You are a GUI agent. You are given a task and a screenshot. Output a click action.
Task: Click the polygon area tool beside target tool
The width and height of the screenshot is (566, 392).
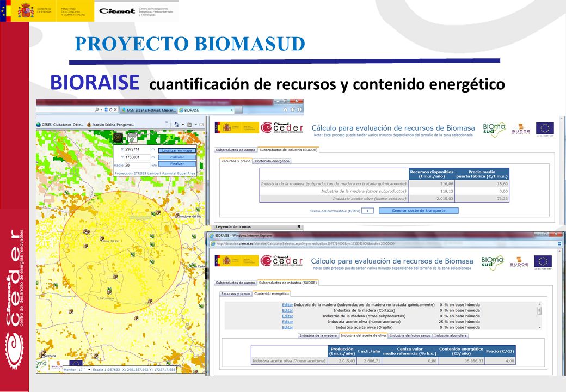[132, 138]
